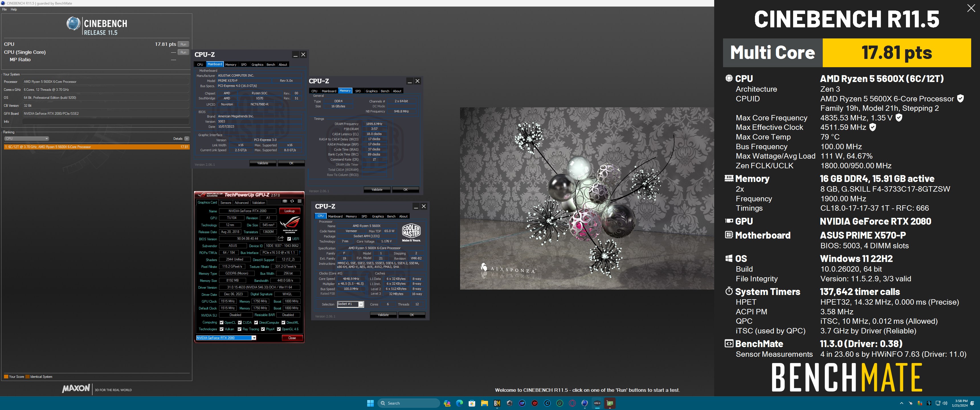Image resolution: width=980 pixels, height=410 pixels.
Task: Toggle UEFI checkbox in GPU-Z
Action: click(x=289, y=239)
